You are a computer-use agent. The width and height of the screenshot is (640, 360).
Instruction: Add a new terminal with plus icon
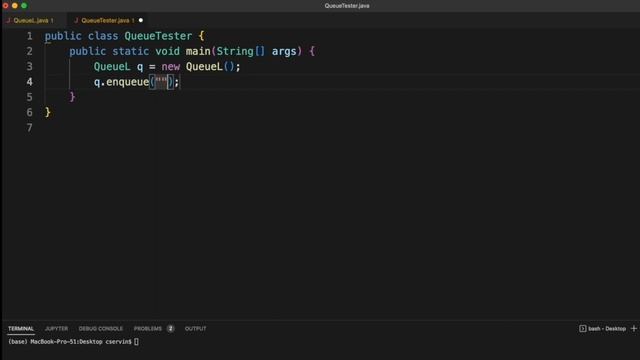[x=634, y=329]
